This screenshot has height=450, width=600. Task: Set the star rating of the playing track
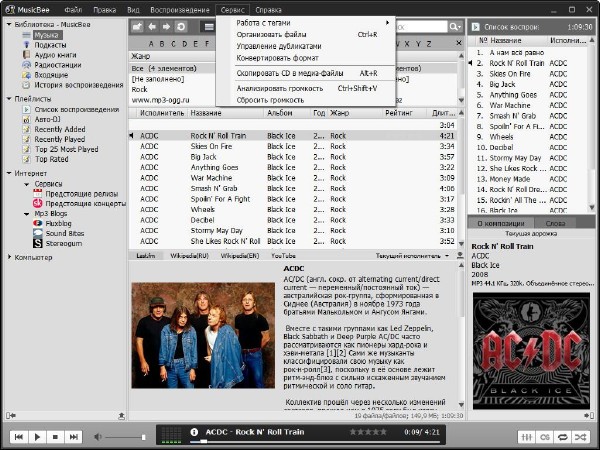tap(367, 432)
